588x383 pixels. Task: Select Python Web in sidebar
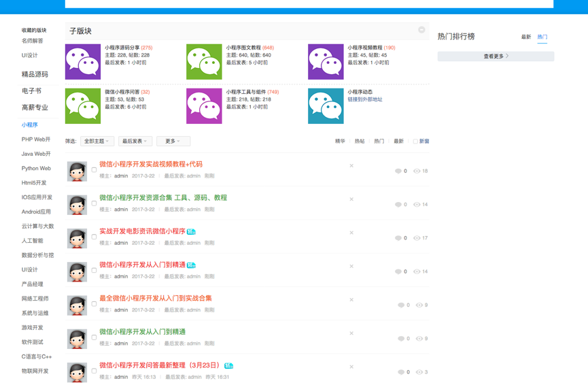tap(36, 169)
